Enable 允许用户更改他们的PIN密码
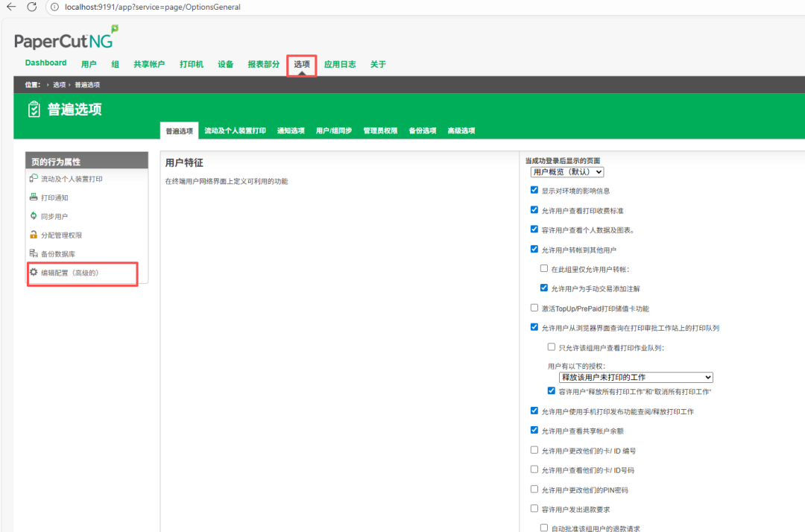The height and width of the screenshot is (532, 805). [x=534, y=490]
